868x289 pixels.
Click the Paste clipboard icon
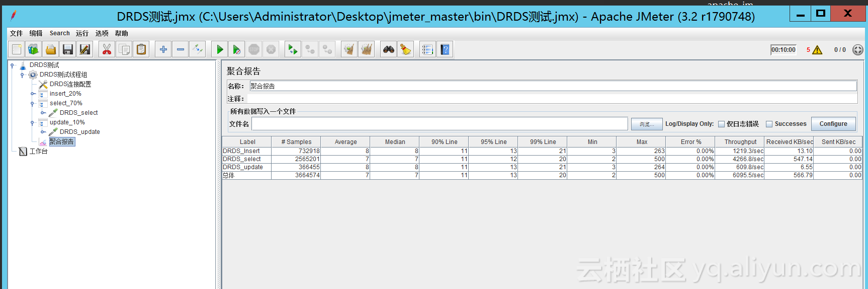click(x=141, y=49)
